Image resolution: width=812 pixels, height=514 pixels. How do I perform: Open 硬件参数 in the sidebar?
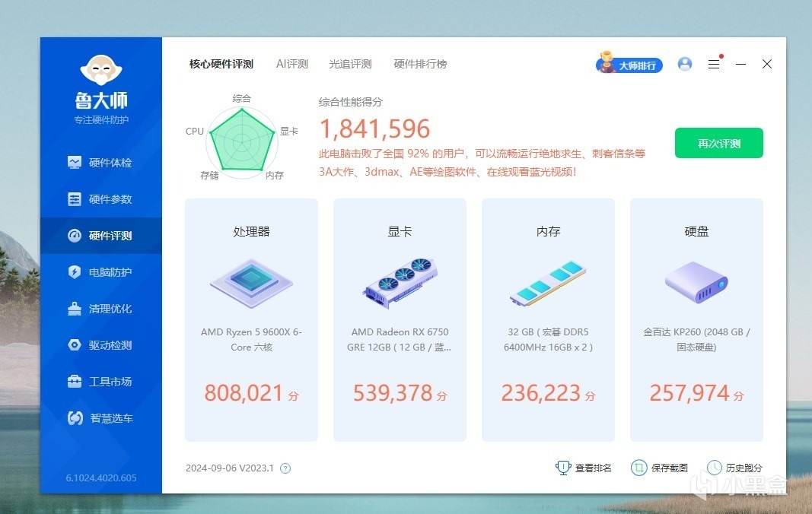click(101, 199)
